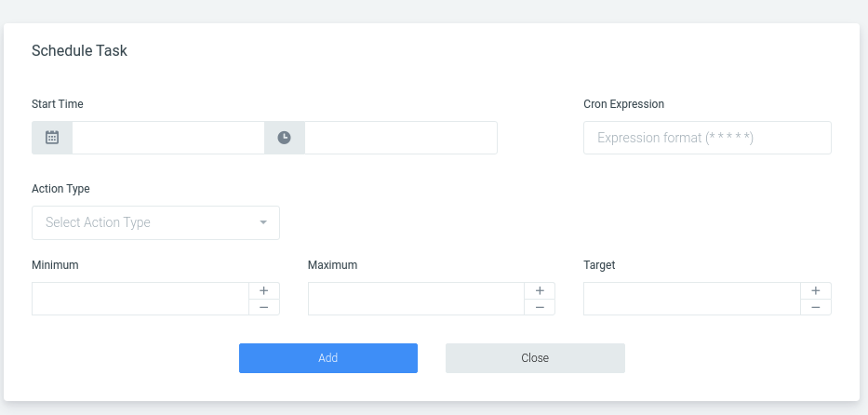Click the Action Type label
Image resolution: width=868 pixels, height=415 pixels.
click(60, 189)
